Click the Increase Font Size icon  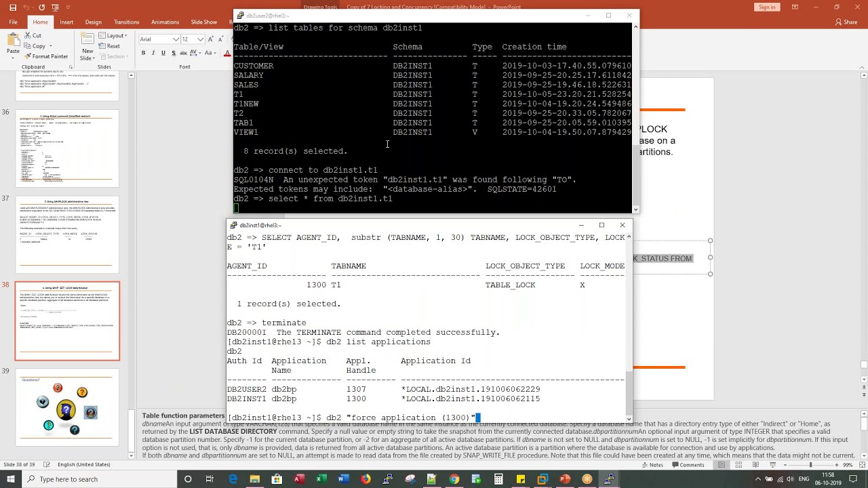point(210,39)
